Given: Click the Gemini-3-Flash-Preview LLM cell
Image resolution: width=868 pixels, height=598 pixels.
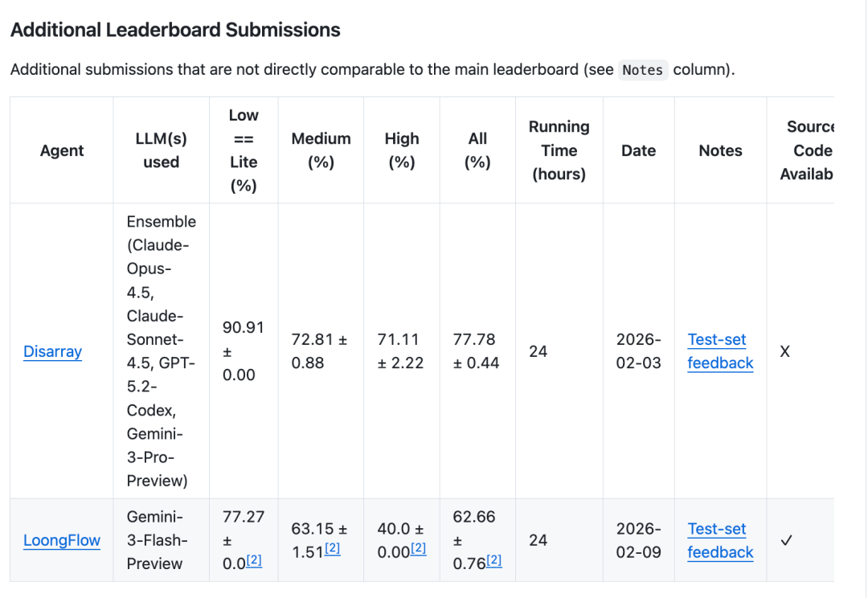Looking at the screenshot, I should coord(154,540).
